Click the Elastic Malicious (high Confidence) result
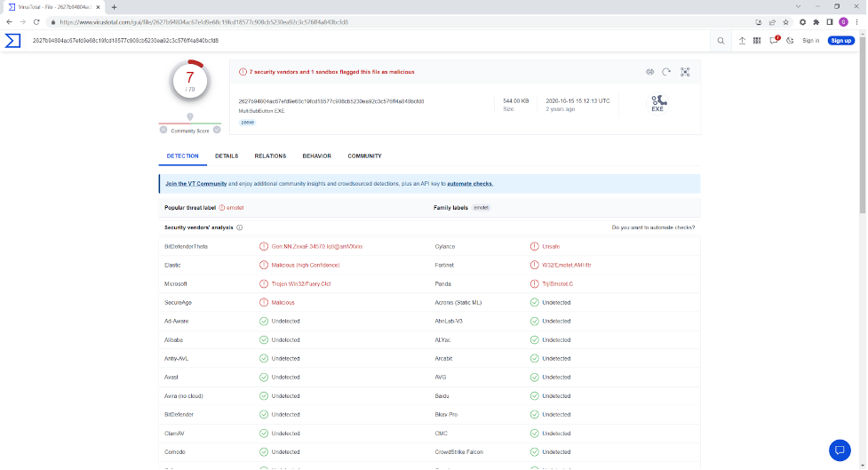 (x=306, y=265)
